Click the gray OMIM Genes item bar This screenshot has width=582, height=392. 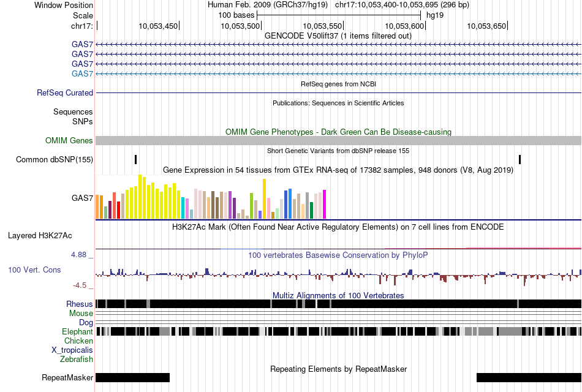(x=339, y=140)
